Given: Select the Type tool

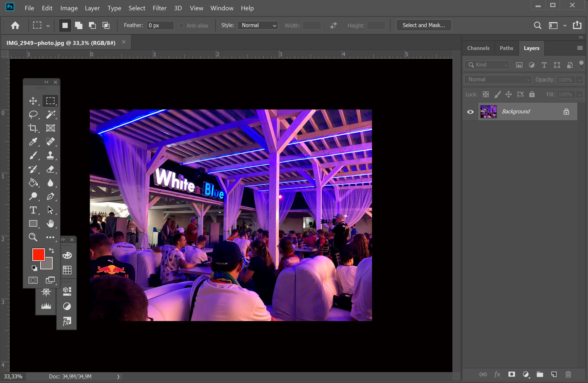Looking at the screenshot, I should click(33, 210).
